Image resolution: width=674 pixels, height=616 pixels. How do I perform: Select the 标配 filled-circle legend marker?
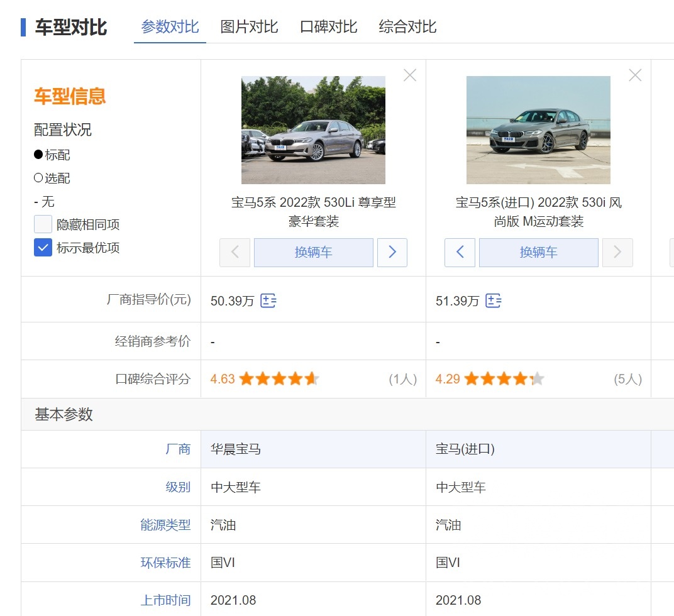coord(39,155)
